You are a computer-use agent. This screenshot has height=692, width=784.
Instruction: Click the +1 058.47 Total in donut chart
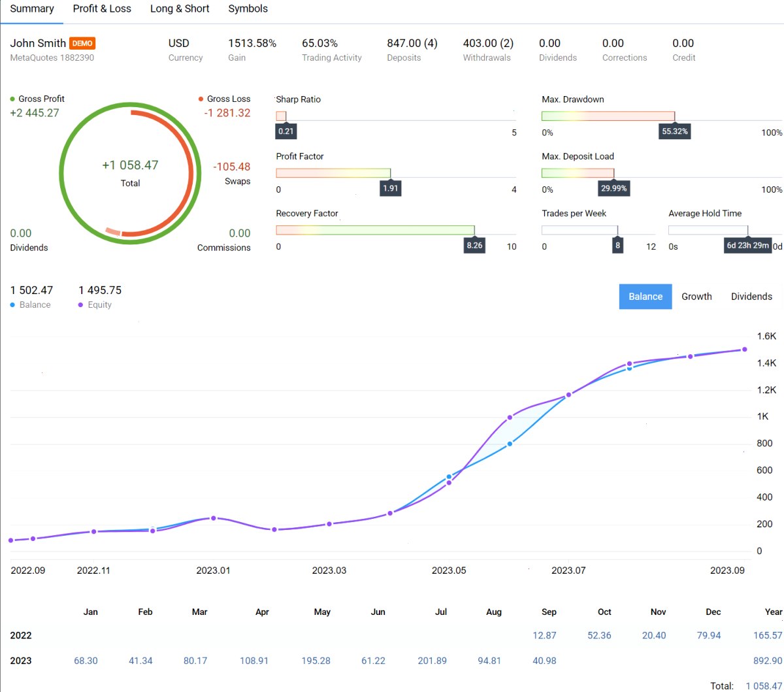(130, 165)
